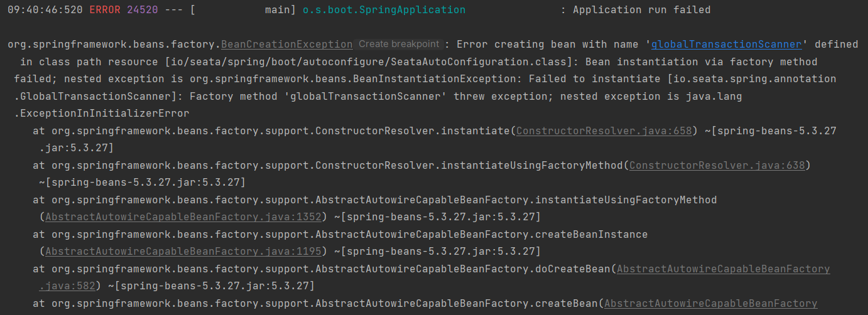Click the createBeanInstance method name
Image resolution: width=868 pixels, height=315 pixels.
pos(590,234)
